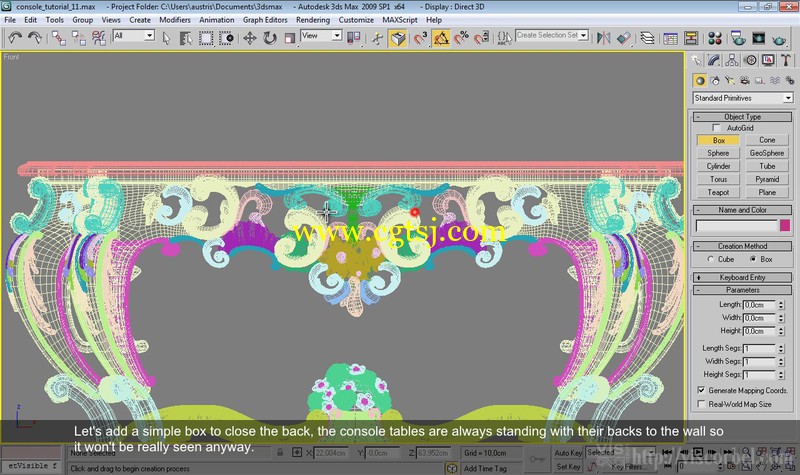
Task: Enable the AutoGrid checkbox
Action: [x=716, y=128]
